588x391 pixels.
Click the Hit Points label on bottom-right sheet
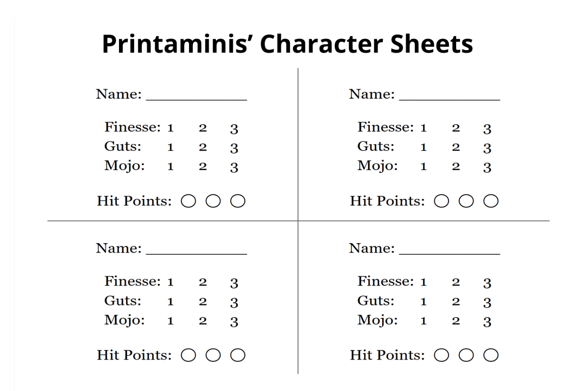387,355
